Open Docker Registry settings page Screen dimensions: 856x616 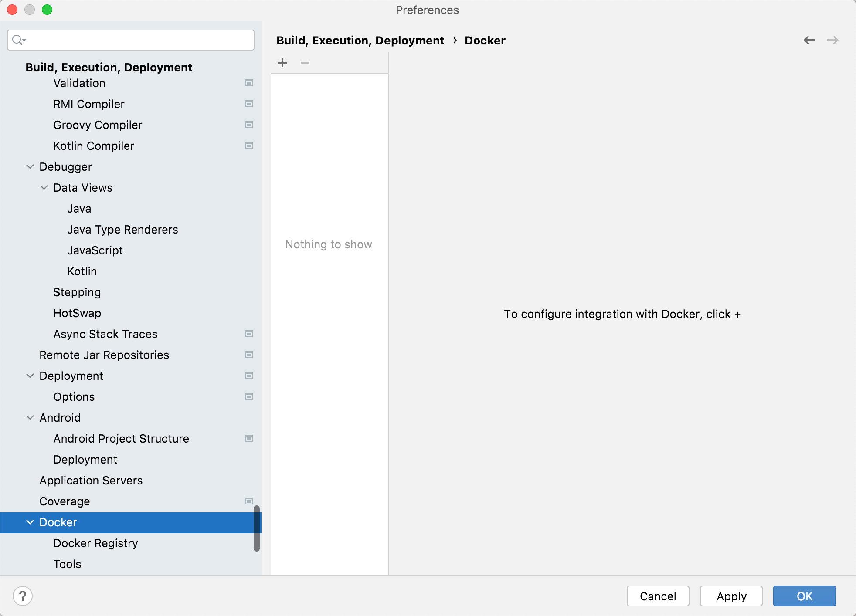point(95,543)
